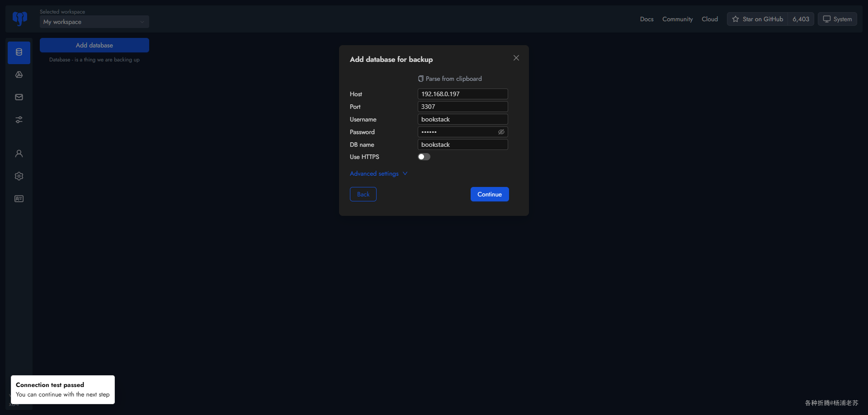This screenshot has height=415, width=868.
Task: Open the ID card sidebar icon
Action: pos(19,199)
